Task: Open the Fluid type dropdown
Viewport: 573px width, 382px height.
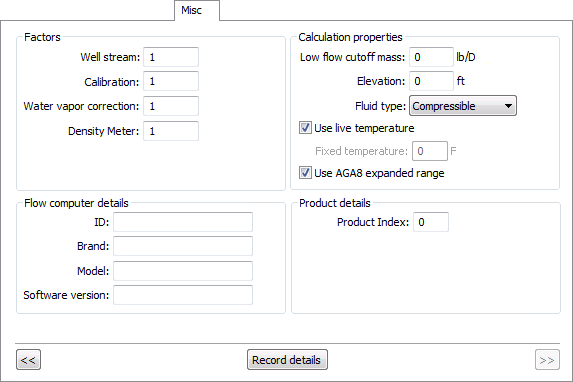Action: pos(463,106)
